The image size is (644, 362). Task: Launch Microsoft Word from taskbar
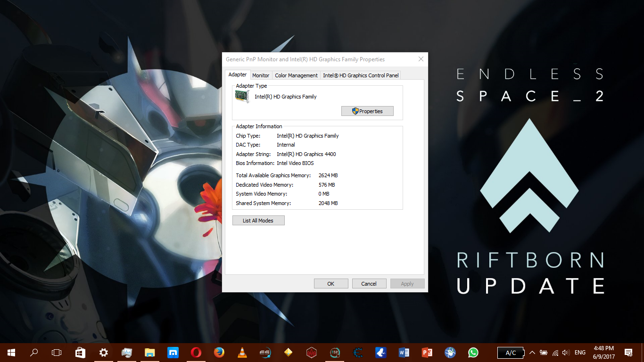click(x=404, y=353)
